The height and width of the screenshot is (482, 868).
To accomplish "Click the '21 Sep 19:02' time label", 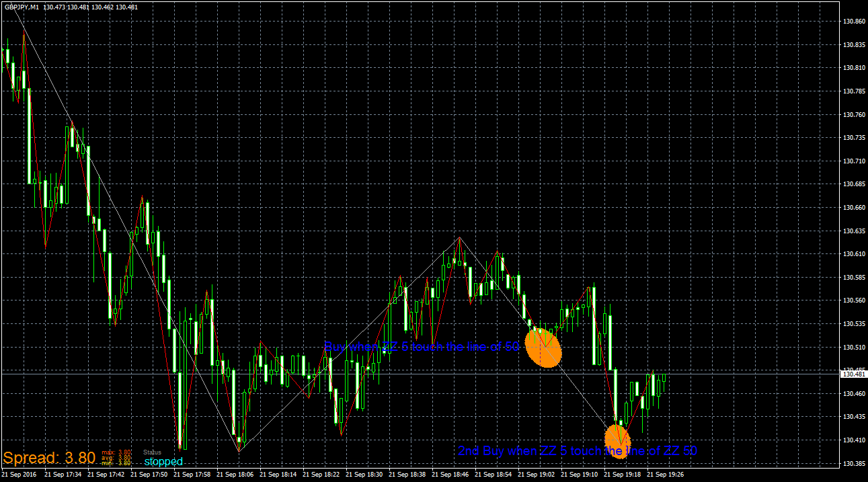I will 536,475.
